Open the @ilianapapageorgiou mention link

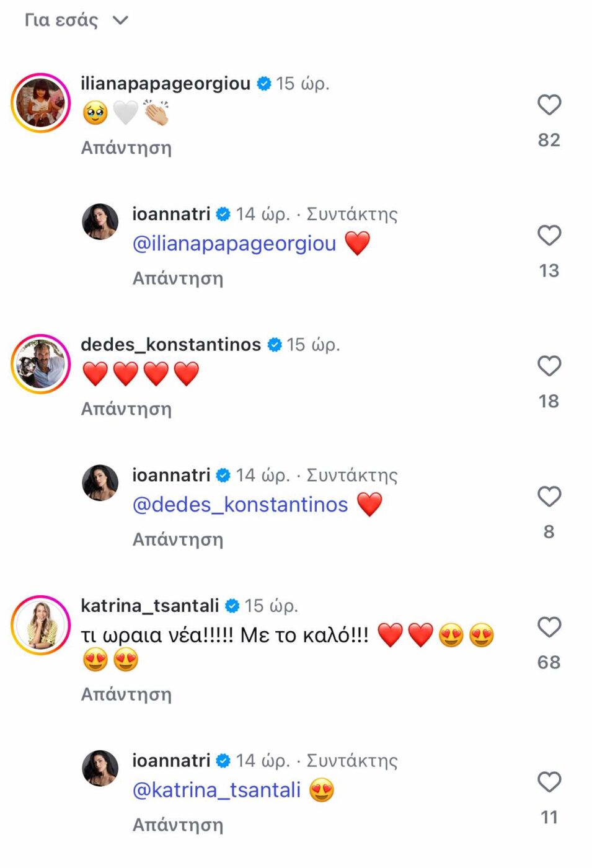[234, 244]
